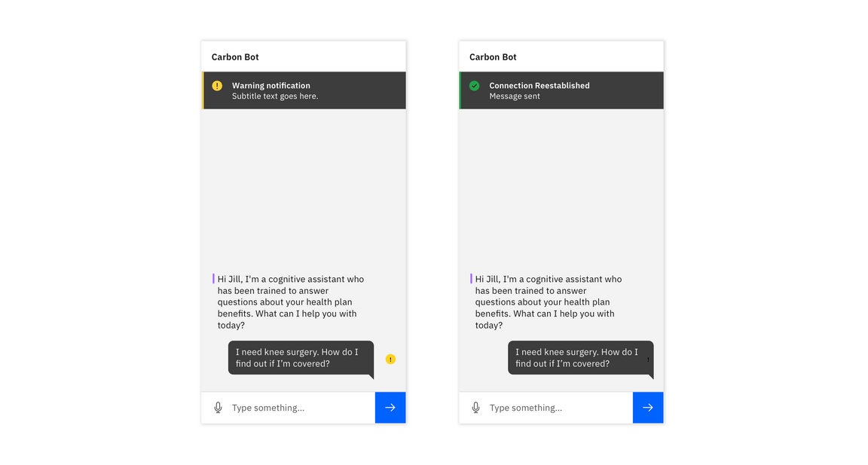The height and width of the screenshot is (465, 868).
Task: Click the warning icon next to 'Warning notification' text
Action: pyautogui.click(x=217, y=85)
